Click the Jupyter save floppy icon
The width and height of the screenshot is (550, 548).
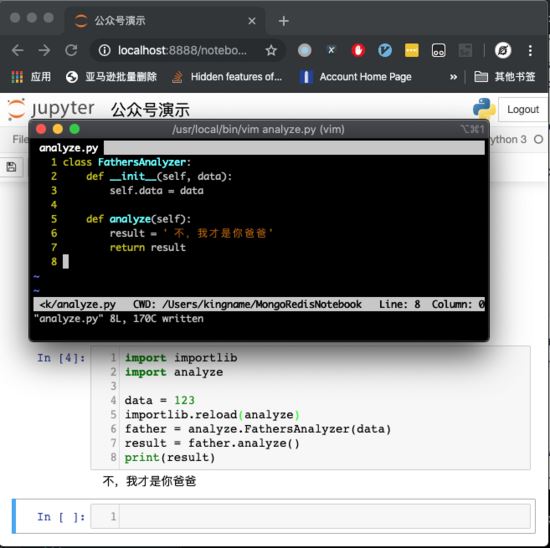pos(11,167)
